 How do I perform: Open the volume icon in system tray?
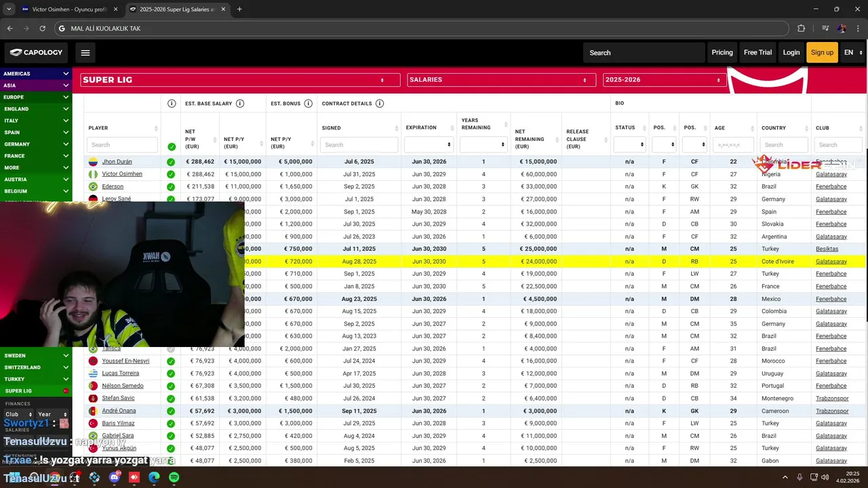(825, 477)
